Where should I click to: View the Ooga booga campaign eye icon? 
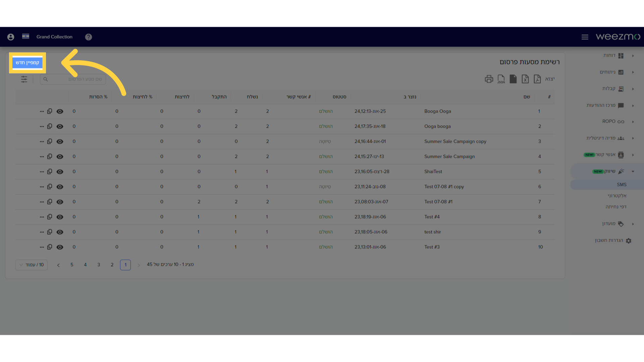coord(60,126)
